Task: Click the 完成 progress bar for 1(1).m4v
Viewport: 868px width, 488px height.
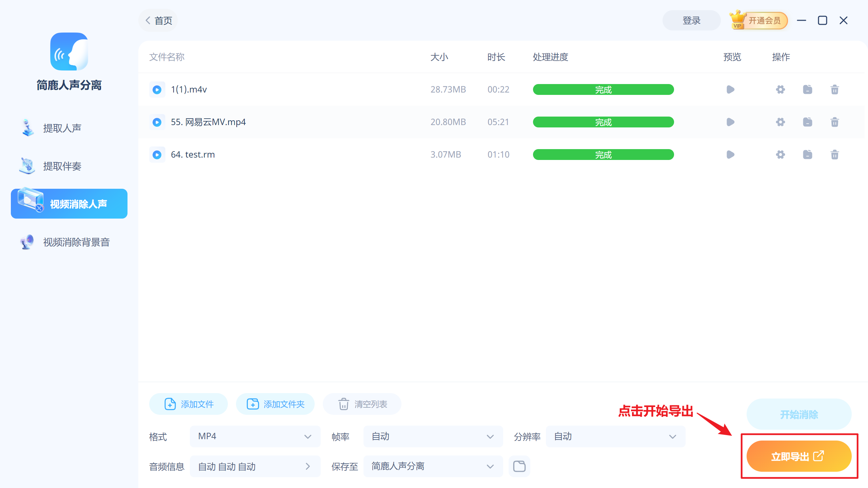Action: click(x=603, y=89)
